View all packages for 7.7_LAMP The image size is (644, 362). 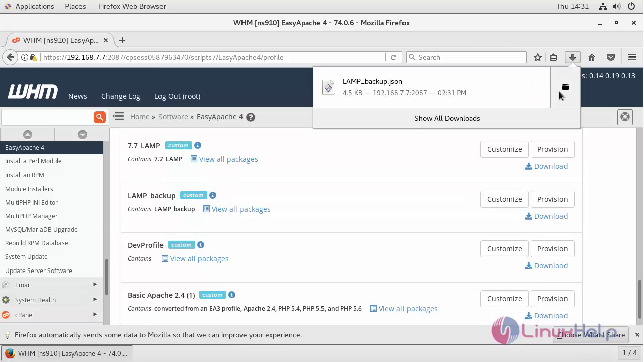[224, 159]
